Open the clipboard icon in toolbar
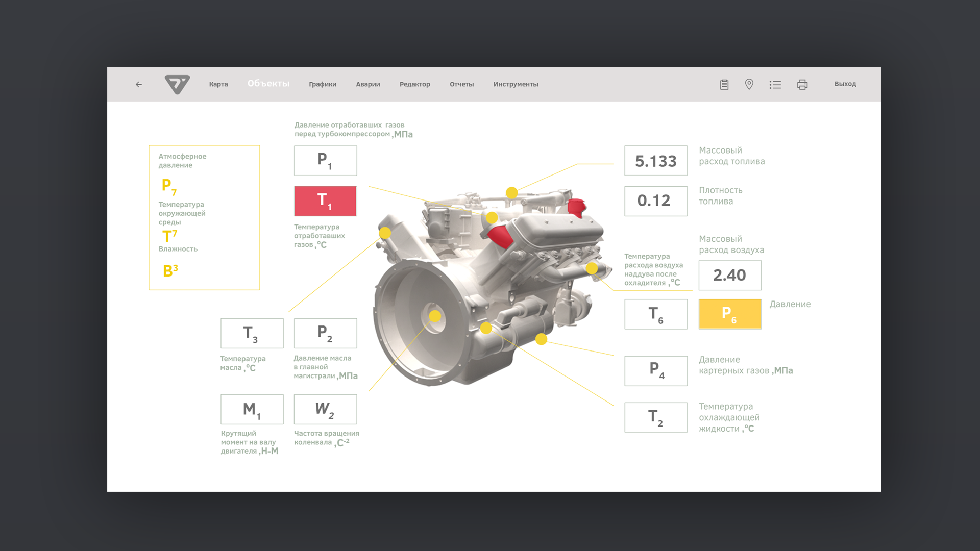 tap(724, 84)
